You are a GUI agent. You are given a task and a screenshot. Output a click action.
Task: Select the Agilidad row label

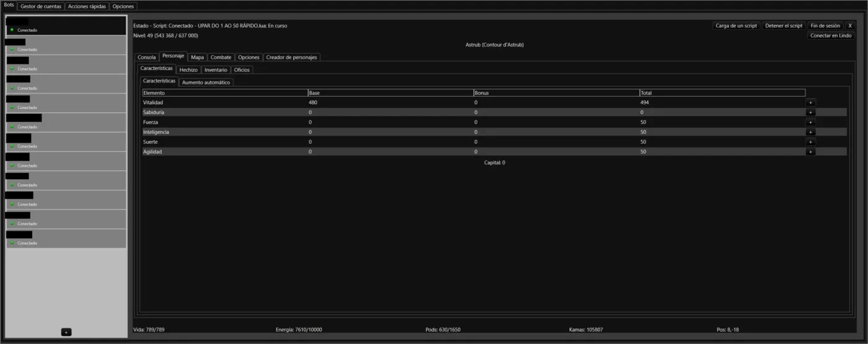153,152
